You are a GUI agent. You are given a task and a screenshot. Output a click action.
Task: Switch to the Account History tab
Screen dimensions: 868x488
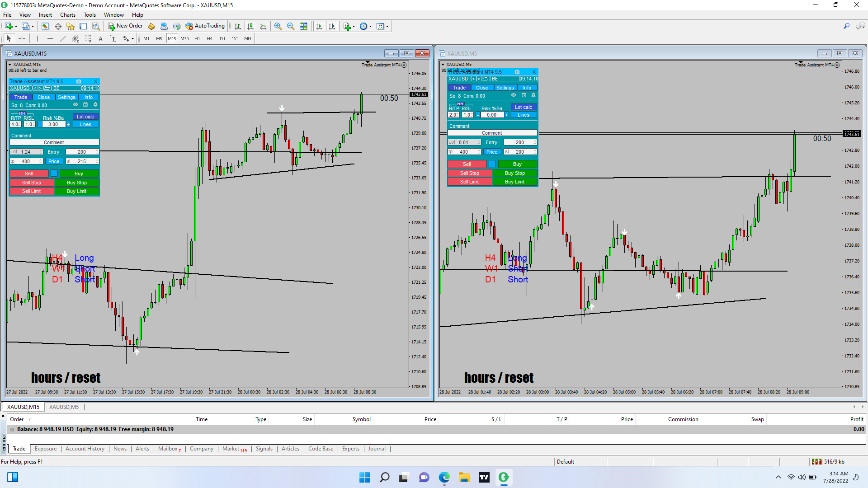coord(85,449)
